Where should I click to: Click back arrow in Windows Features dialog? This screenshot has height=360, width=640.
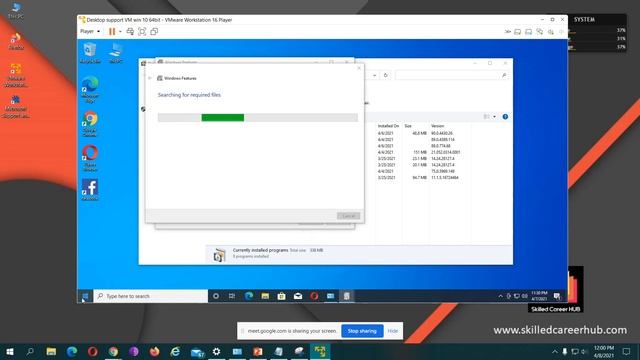tap(150, 78)
